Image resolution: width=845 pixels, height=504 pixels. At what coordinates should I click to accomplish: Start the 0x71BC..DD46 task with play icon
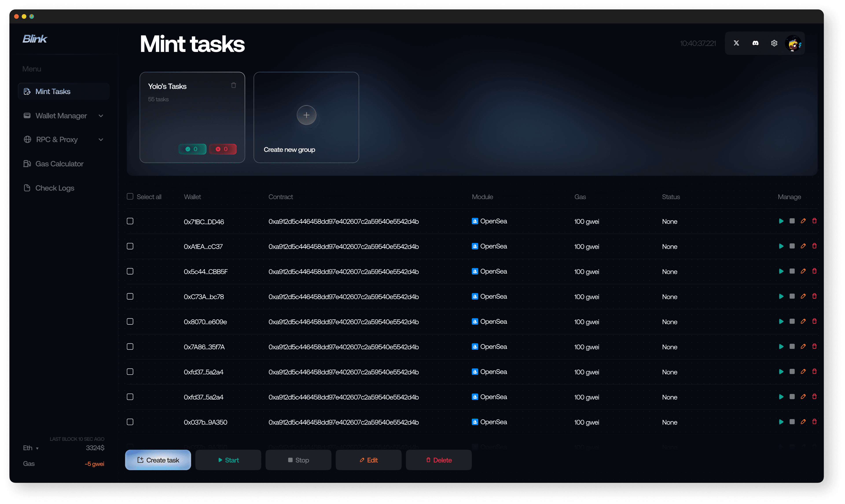click(781, 221)
